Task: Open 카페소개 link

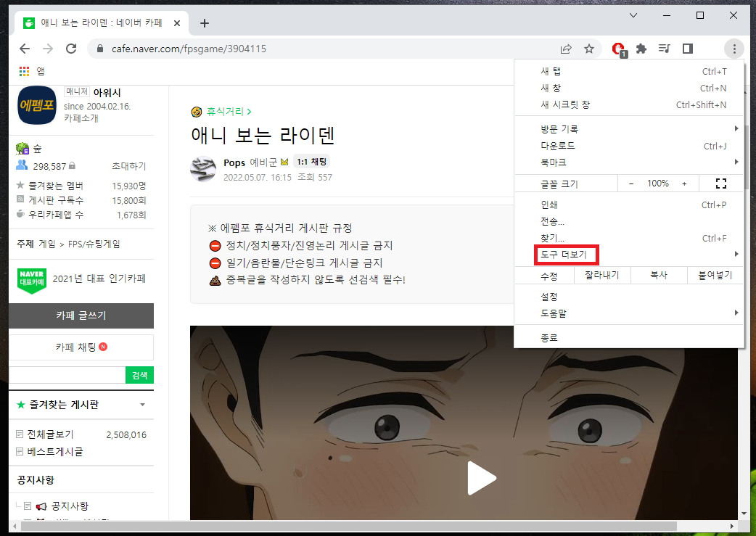Action: (81, 118)
